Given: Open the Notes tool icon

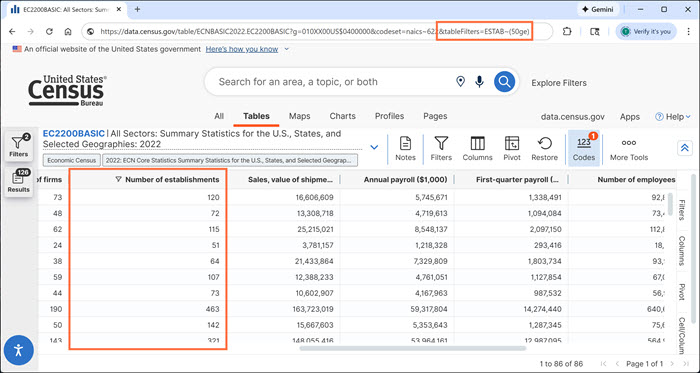Looking at the screenshot, I should click(x=405, y=149).
